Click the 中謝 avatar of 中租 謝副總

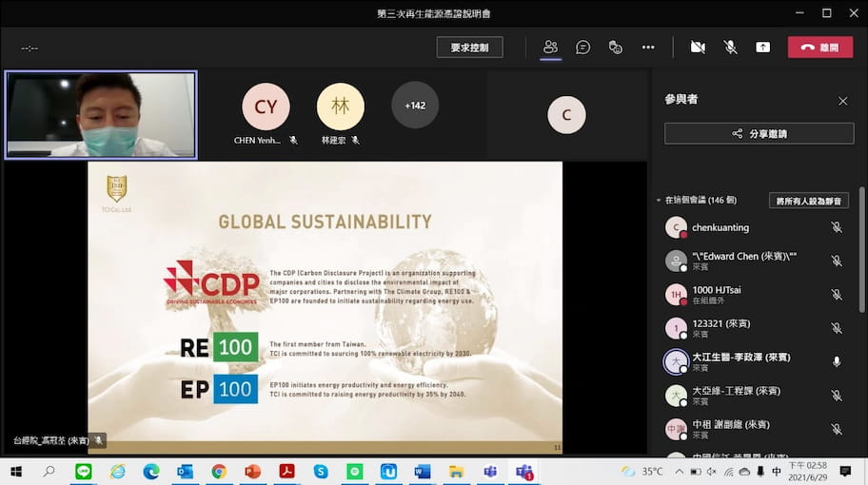coord(676,430)
